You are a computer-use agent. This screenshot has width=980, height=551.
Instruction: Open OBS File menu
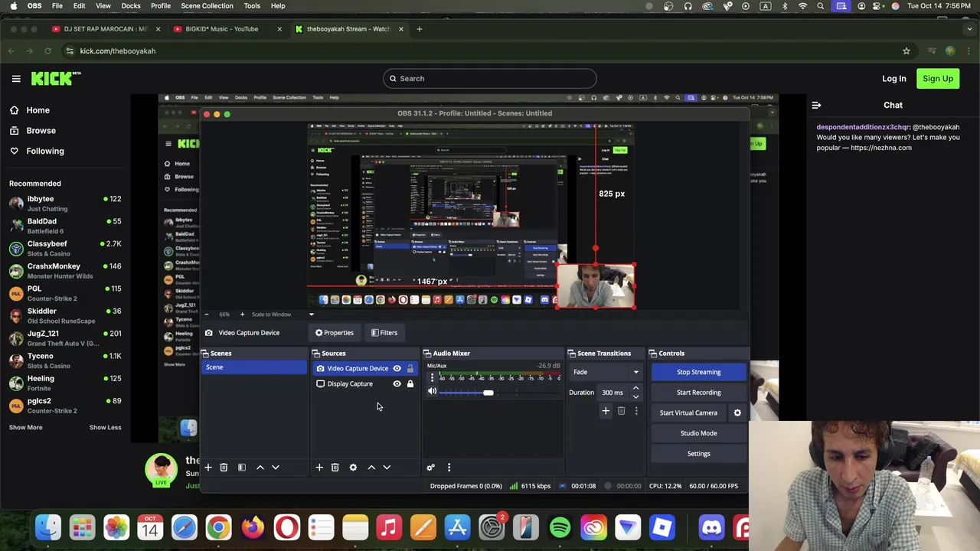click(x=57, y=5)
